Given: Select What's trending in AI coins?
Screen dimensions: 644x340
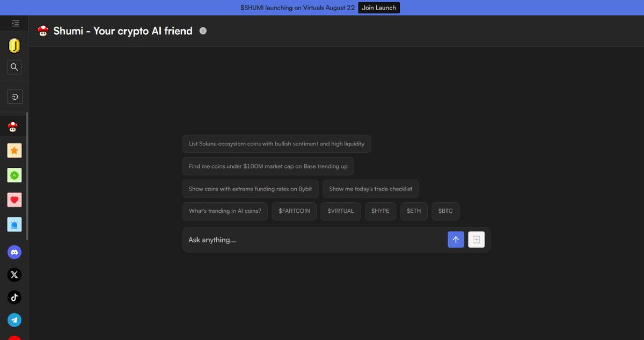Looking at the screenshot, I should [x=225, y=211].
